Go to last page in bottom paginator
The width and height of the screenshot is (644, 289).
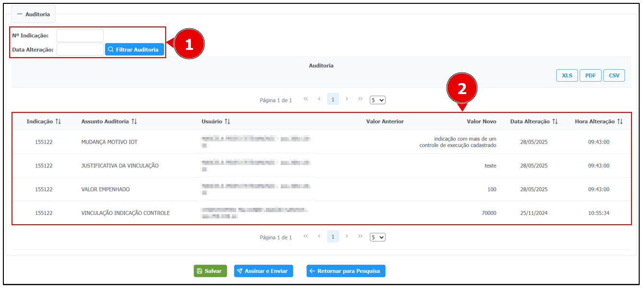pos(360,236)
